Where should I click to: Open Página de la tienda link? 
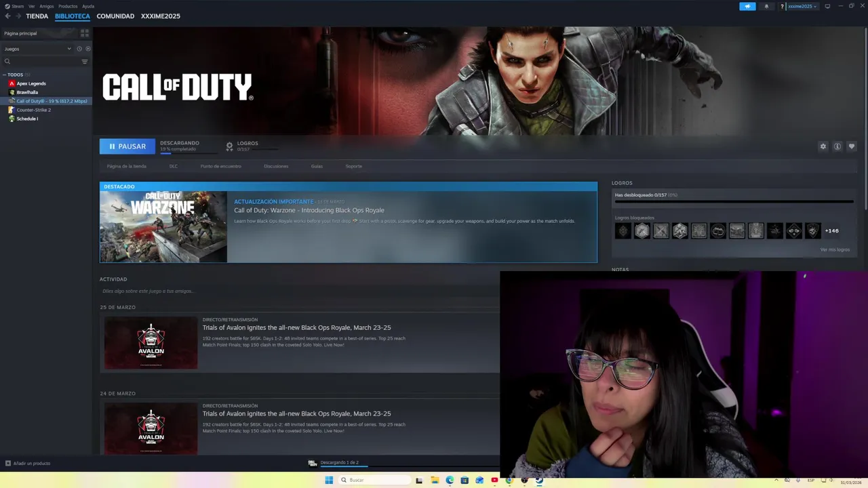(126, 166)
